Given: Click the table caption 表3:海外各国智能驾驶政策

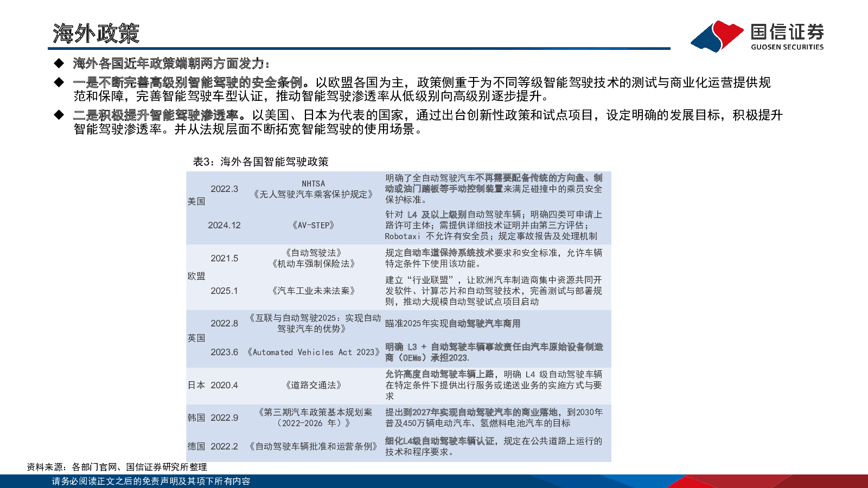Looking at the screenshot, I should point(260,162).
